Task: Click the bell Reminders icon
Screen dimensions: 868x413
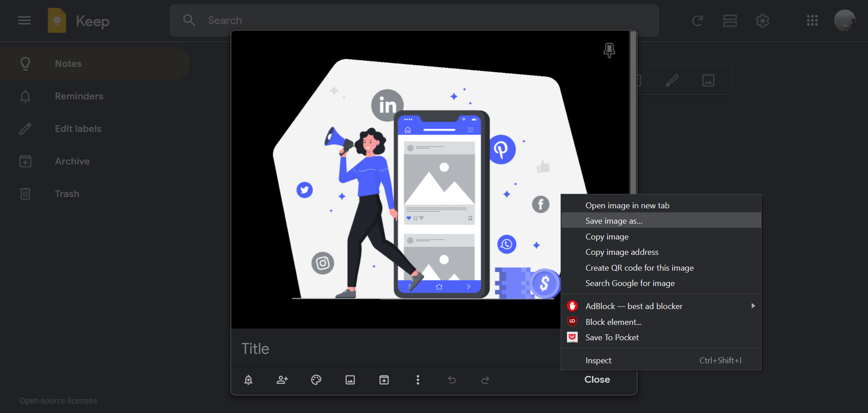Action: (x=25, y=96)
